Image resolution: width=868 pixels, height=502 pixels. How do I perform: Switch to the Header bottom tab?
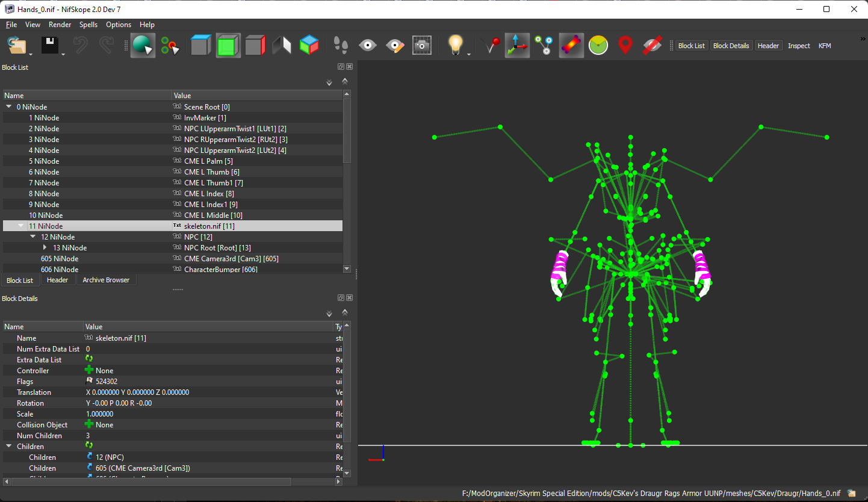tap(58, 280)
